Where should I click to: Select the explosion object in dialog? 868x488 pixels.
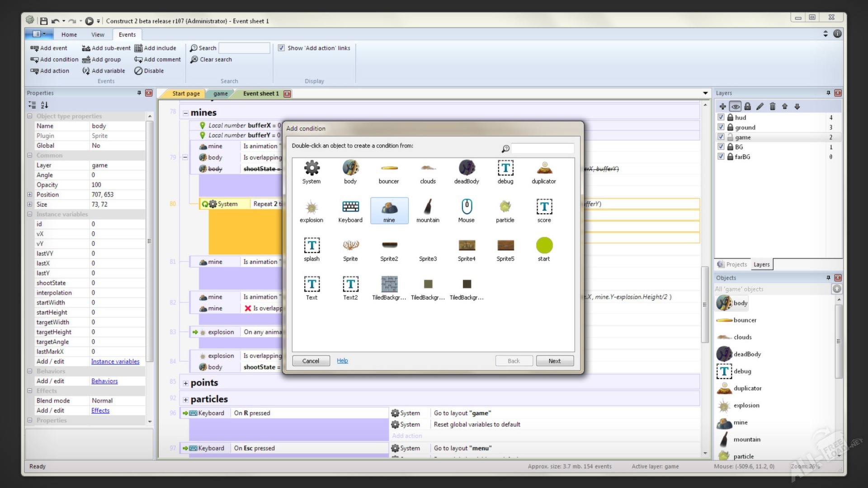tap(311, 207)
